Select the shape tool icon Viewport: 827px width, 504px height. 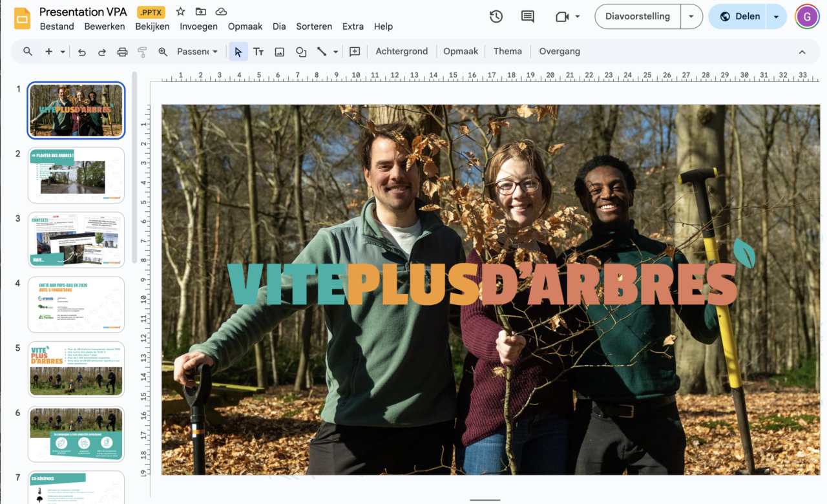tap(301, 52)
